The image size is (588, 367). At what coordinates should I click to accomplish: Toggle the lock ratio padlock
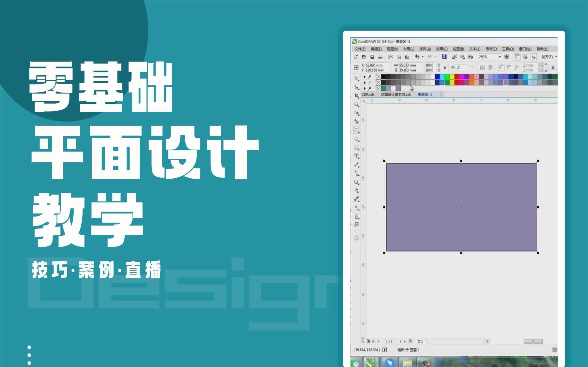pyautogui.click(x=445, y=67)
